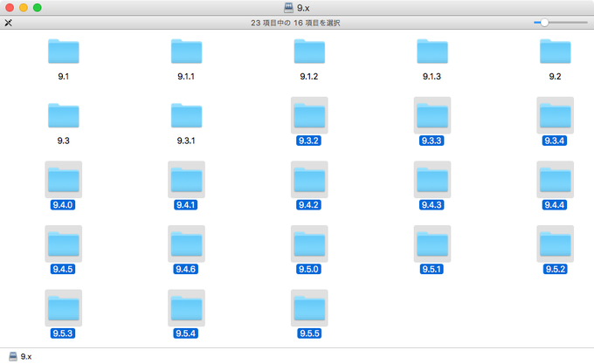The width and height of the screenshot is (594, 364).
Task: Click the highlighted label 9.5.1
Action: (432, 270)
